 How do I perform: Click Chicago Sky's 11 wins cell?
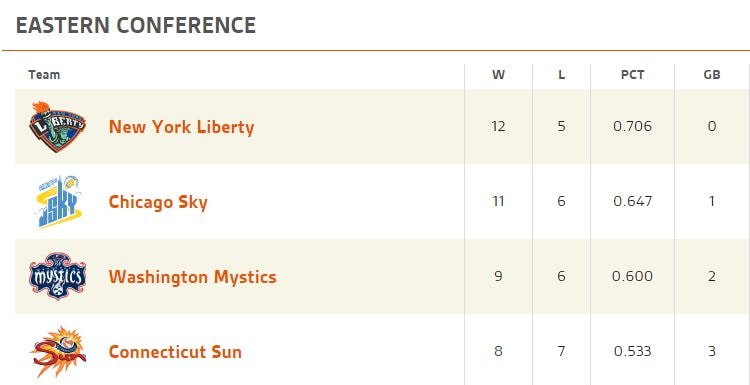(498, 201)
